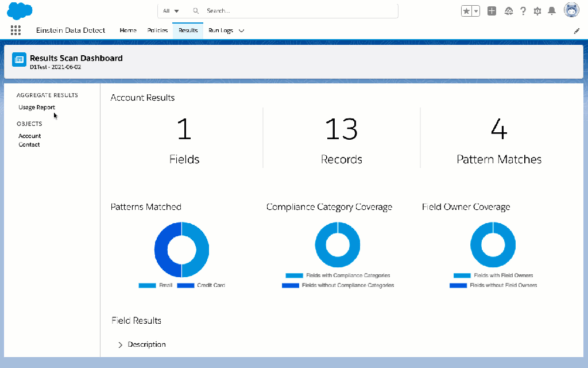Expand the Description field result
Viewport: 588px width, 368px height.
pyautogui.click(x=121, y=345)
